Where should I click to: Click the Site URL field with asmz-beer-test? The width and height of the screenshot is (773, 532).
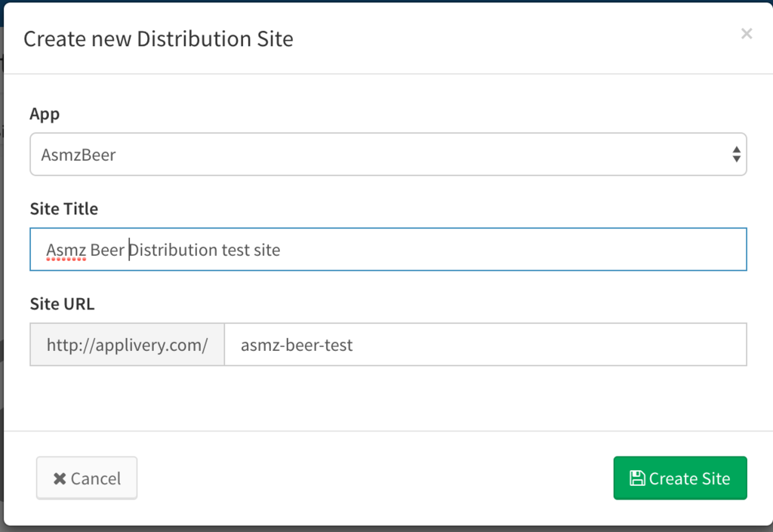pos(485,345)
